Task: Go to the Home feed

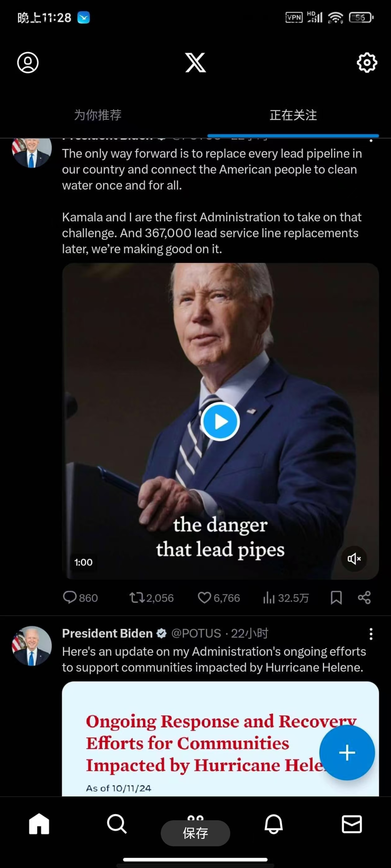Action: [39, 824]
